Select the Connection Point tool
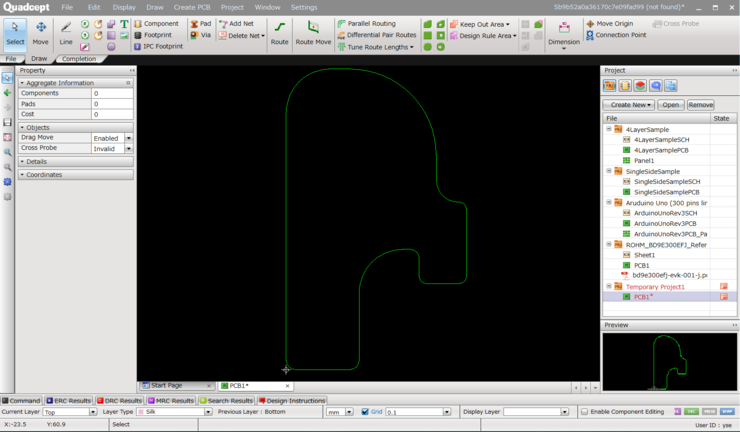This screenshot has height=432, width=740. pyautogui.click(x=616, y=35)
